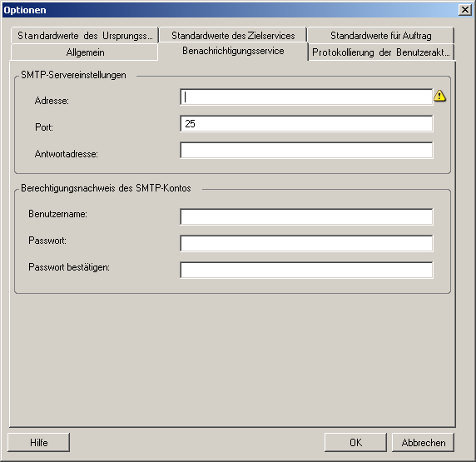Click the Port: label text
Screen dimensions: 476x462
[44, 127]
